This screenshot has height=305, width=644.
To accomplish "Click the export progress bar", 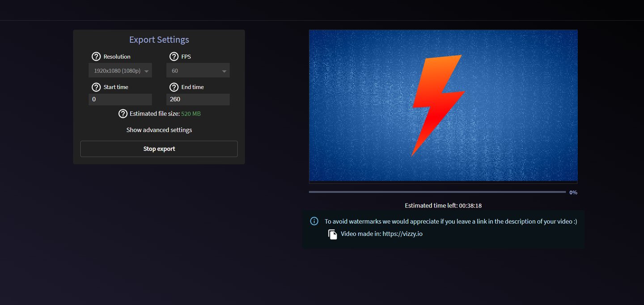I will (x=437, y=192).
